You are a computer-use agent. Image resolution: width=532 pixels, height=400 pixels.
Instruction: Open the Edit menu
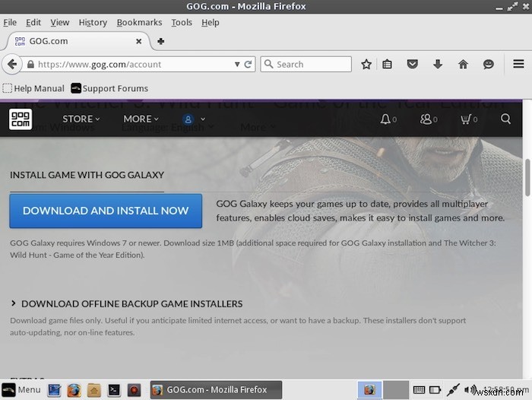33,22
